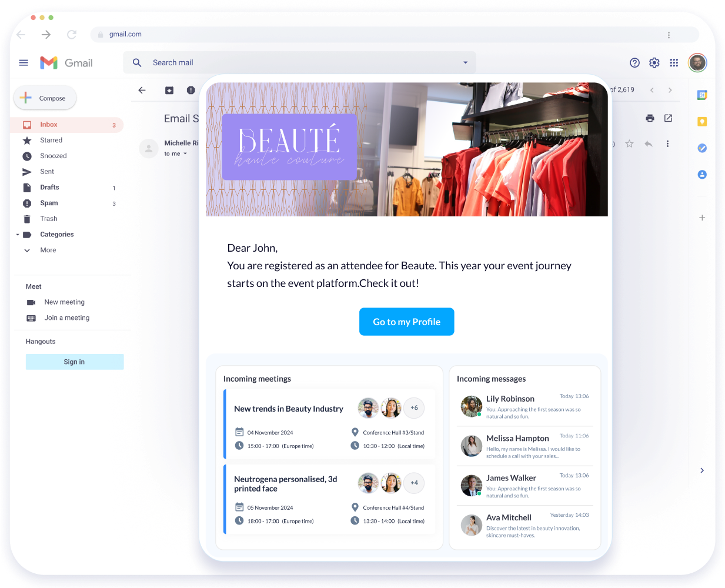Print the email with the printer icon
Screen dimensions: 725x588
(x=650, y=118)
